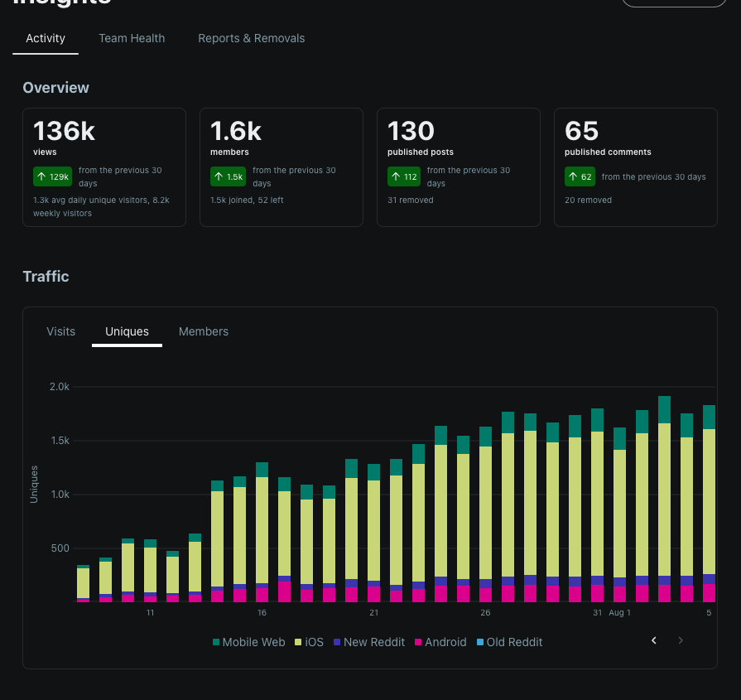The height and width of the screenshot is (700, 741).
Task: Toggle the Mobile Web legend series
Action: 249,642
